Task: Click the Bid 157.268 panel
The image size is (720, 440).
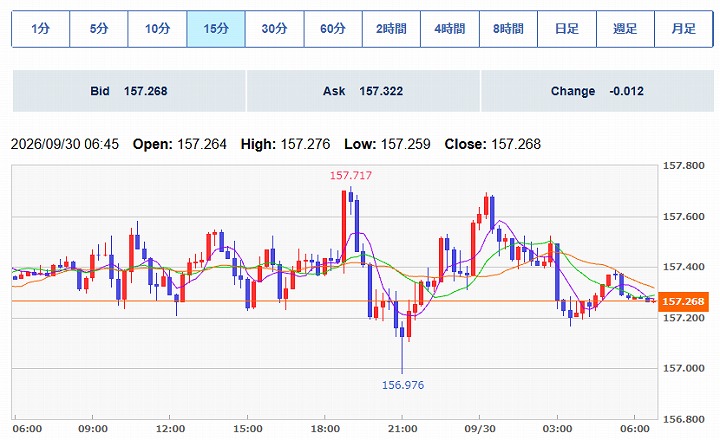Action: 129,91
